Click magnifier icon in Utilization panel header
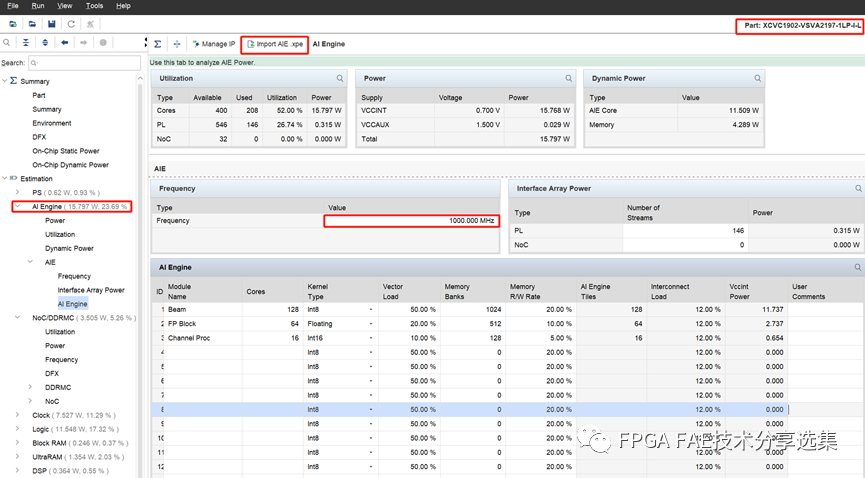The width and height of the screenshot is (865, 478). click(x=340, y=78)
